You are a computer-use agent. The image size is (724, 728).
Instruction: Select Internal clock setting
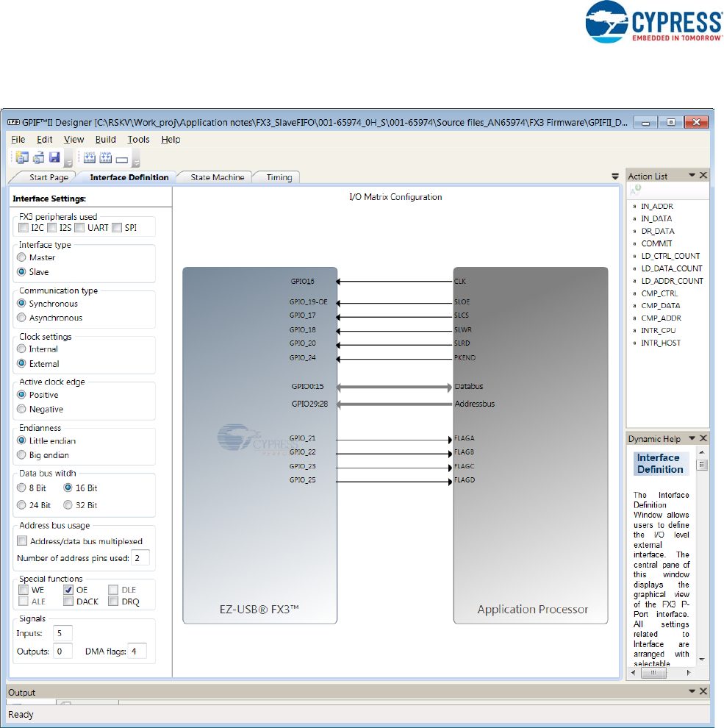click(21, 349)
